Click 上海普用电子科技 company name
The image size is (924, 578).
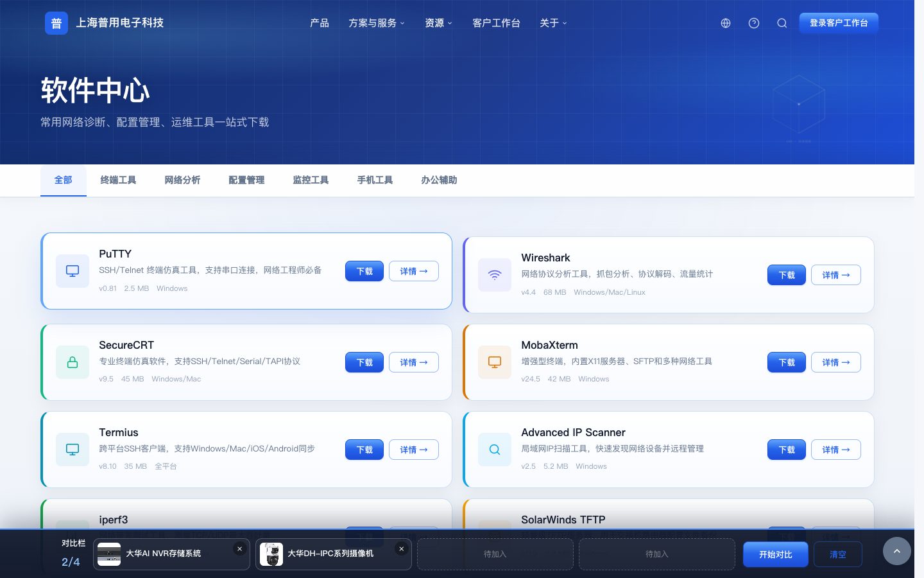point(120,23)
